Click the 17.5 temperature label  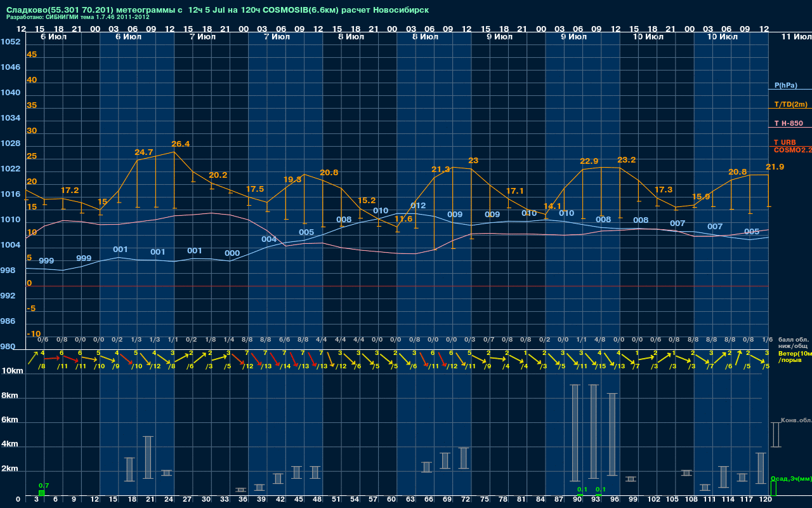click(254, 189)
